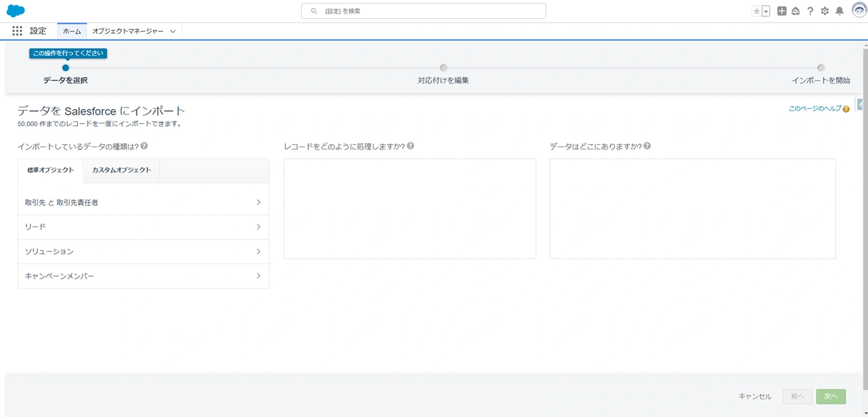
Task: Open the setup gear icon
Action: tap(825, 11)
